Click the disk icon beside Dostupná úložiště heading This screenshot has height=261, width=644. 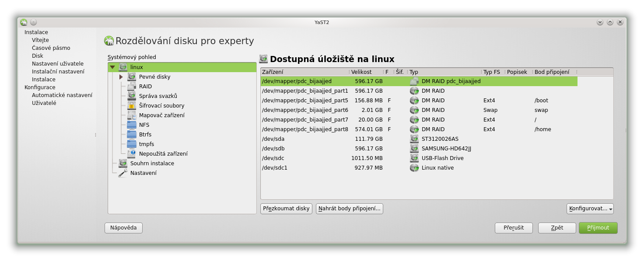pos(263,59)
